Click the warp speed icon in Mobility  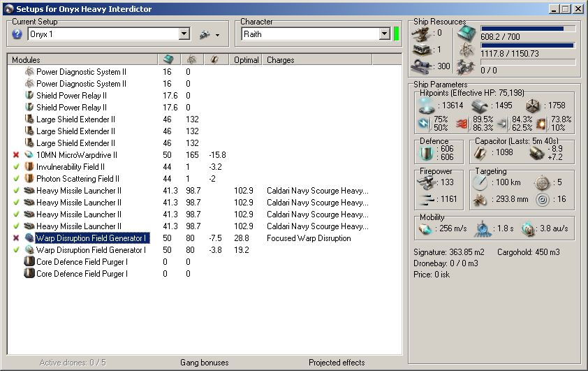pos(528,230)
